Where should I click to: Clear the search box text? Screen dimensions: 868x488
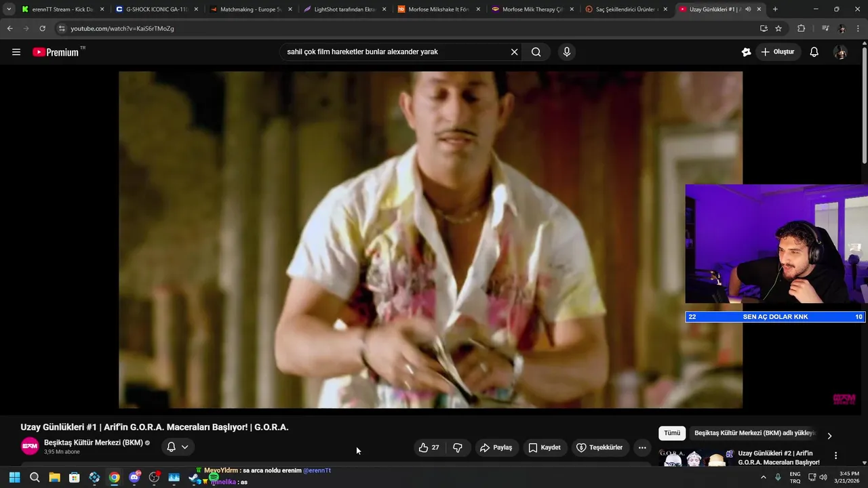[514, 52]
